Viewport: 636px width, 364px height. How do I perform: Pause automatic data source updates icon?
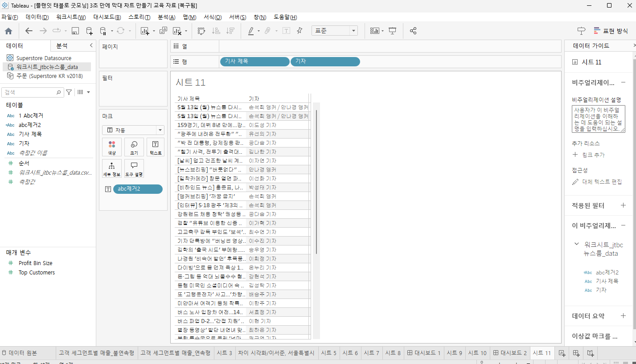click(x=103, y=31)
